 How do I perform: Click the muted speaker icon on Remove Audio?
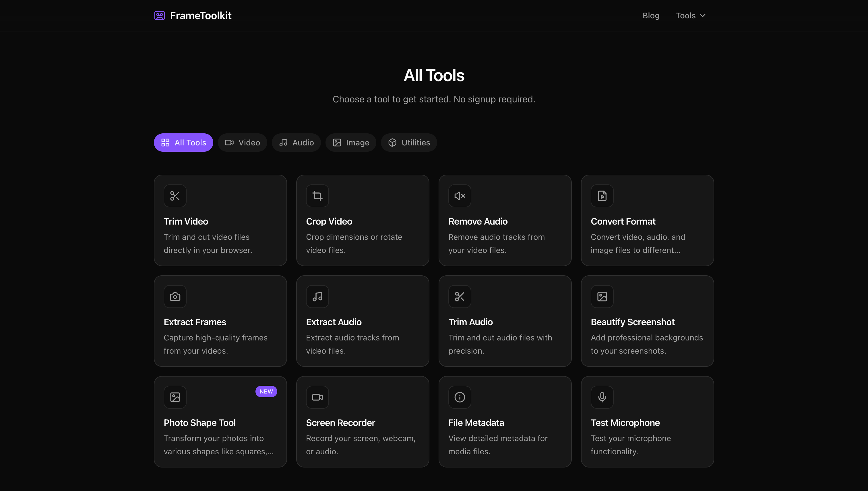pos(460,196)
